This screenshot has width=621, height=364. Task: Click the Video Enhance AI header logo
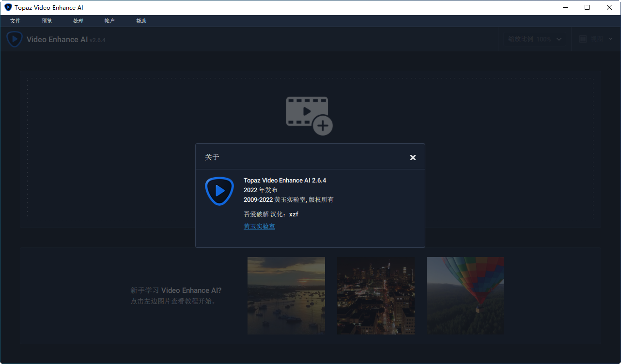(x=15, y=39)
